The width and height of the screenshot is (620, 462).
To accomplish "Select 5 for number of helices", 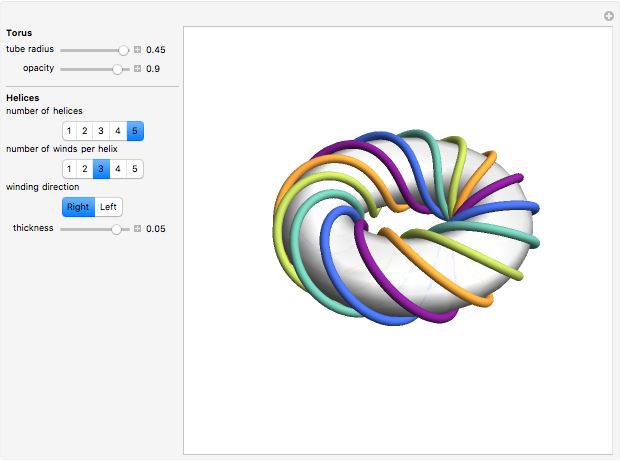I will tap(135, 131).
